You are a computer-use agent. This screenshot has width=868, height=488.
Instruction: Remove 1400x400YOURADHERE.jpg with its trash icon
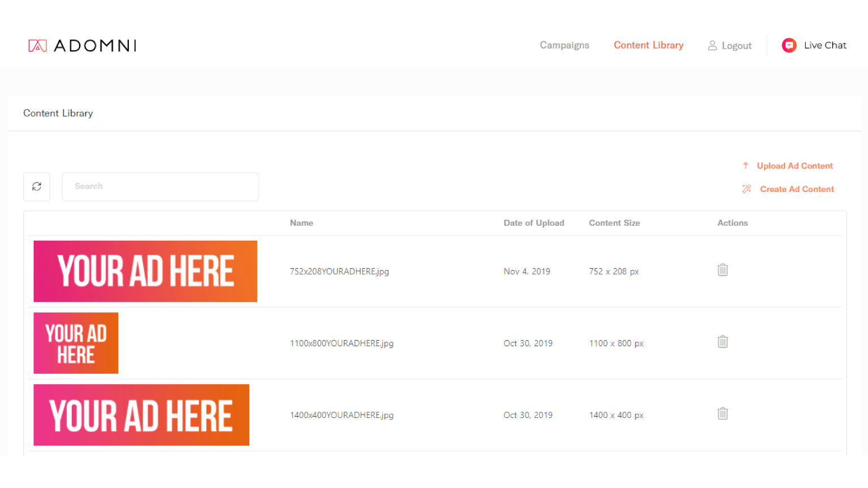click(x=722, y=413)
